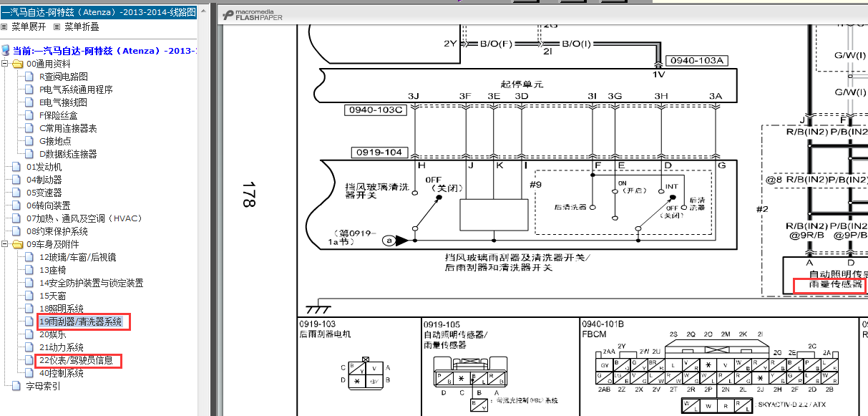Viewport: 868px width, 416px height.
Task: Click the Macromedia FlashPaper logo
Action: point(253,14)
